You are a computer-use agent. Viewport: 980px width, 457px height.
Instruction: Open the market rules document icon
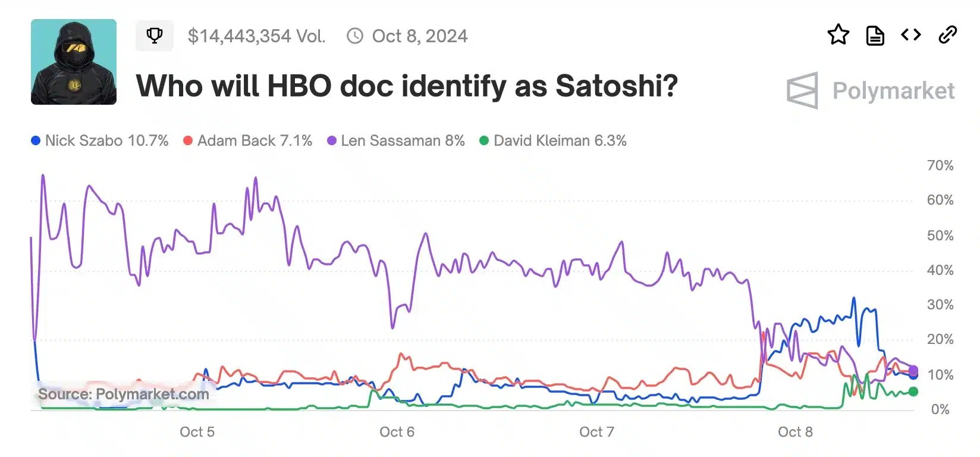pos(874,35)
